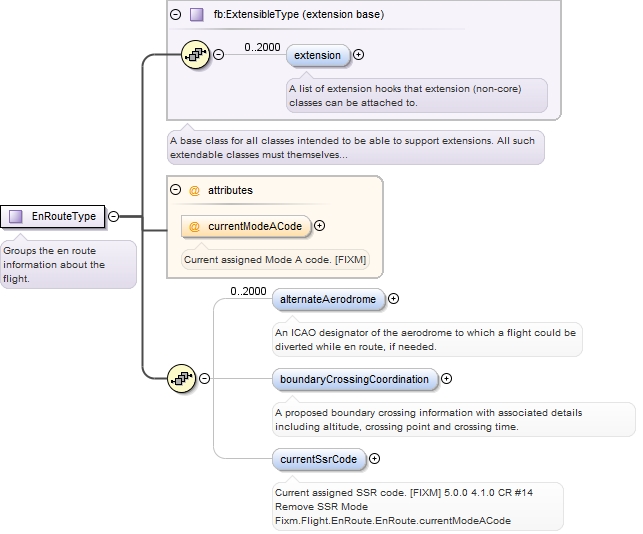Click the @ icon on currentModeACode
643x534 pixels.
coord(195,226)
